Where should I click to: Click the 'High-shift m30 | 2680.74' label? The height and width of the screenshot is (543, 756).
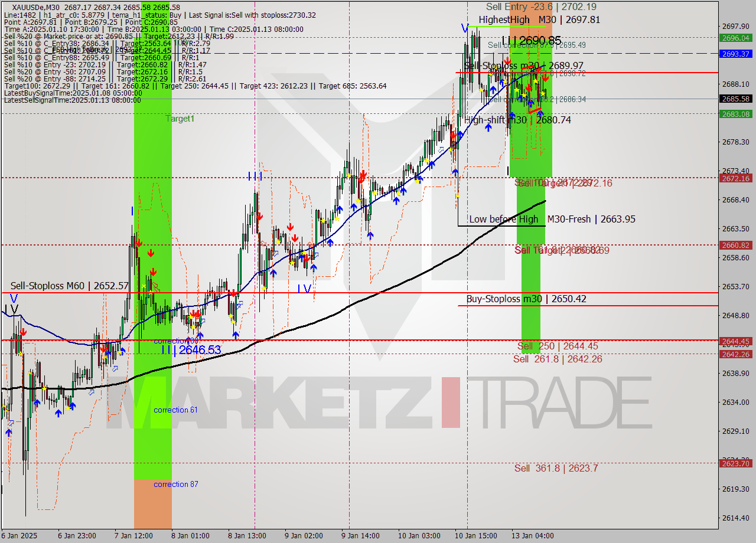click(x=518, y=120)
